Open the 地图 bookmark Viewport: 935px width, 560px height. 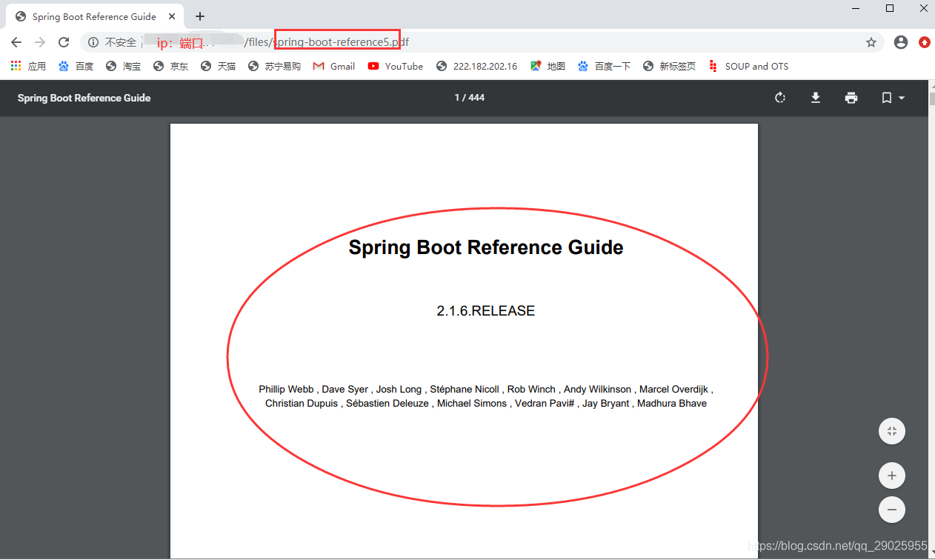[548, 66]
